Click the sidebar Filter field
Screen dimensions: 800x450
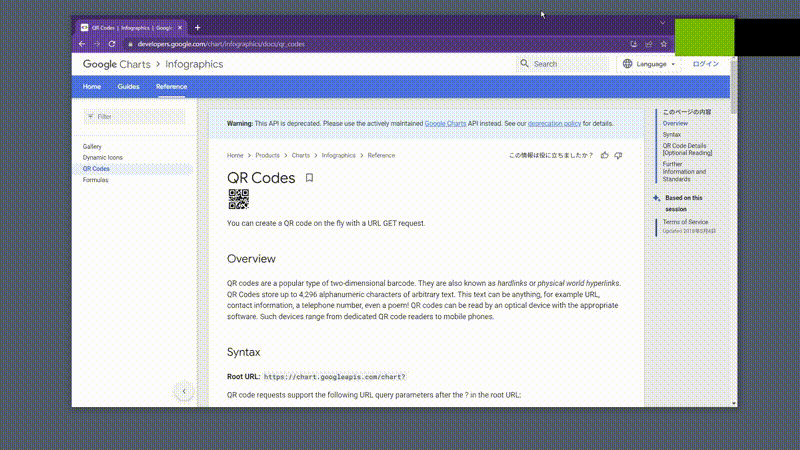tap(134, 116)
